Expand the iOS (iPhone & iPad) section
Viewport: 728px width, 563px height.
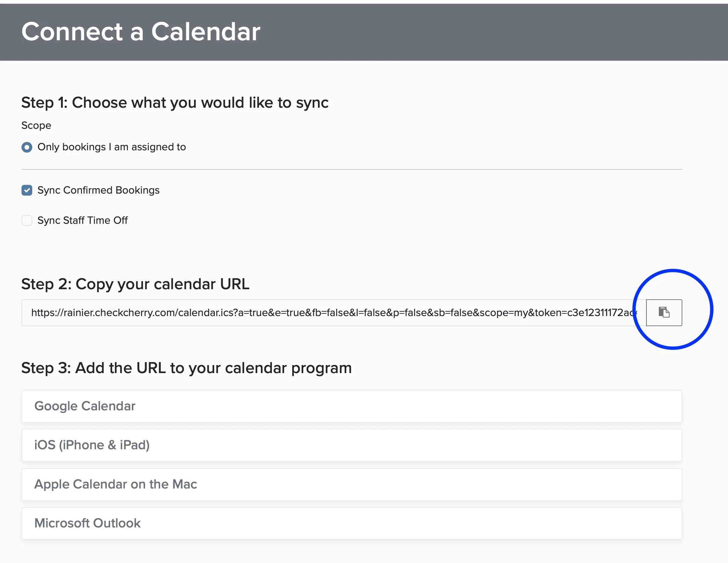click(x=352, y=445)
